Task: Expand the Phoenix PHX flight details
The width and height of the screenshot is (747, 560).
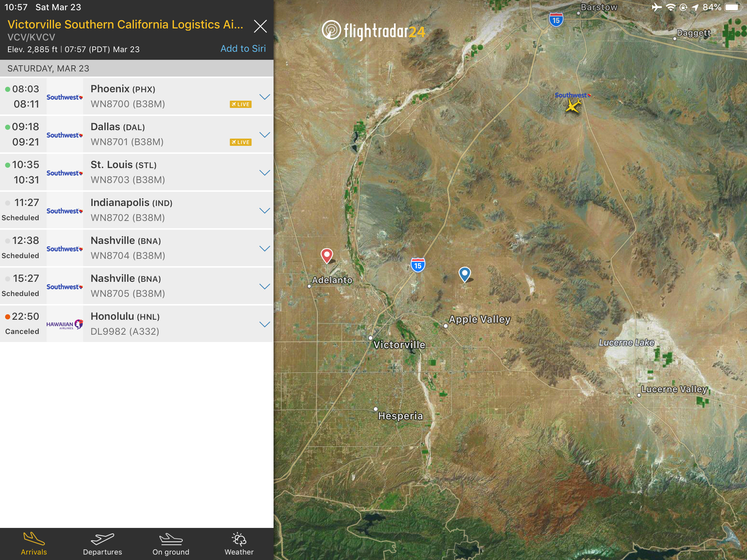Action: pos(264,97)
